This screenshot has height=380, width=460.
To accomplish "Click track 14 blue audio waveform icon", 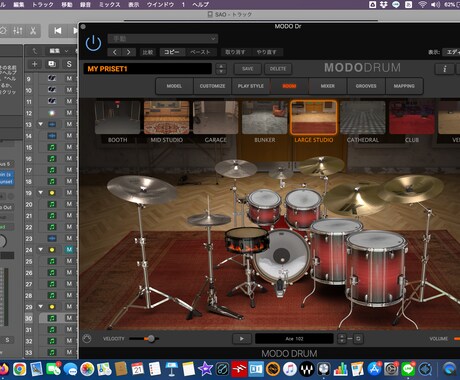I will (x=52, y=136).
